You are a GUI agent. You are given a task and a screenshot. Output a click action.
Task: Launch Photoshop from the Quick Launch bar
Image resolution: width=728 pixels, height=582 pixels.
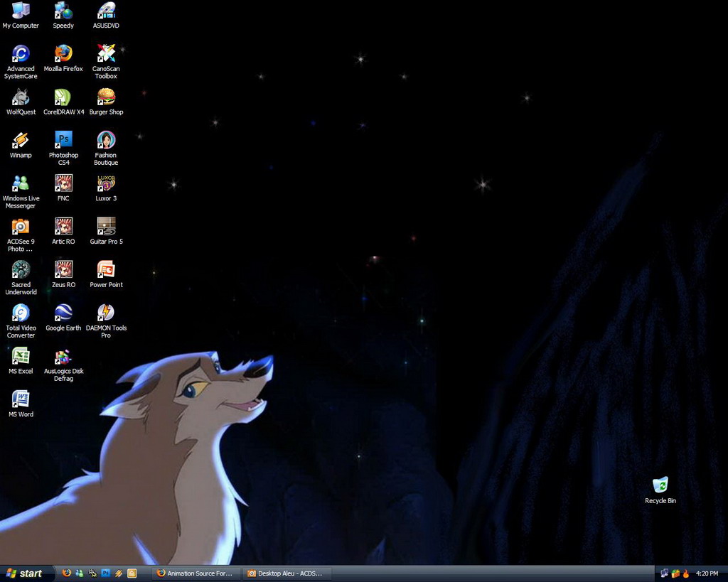coord(106,573)
